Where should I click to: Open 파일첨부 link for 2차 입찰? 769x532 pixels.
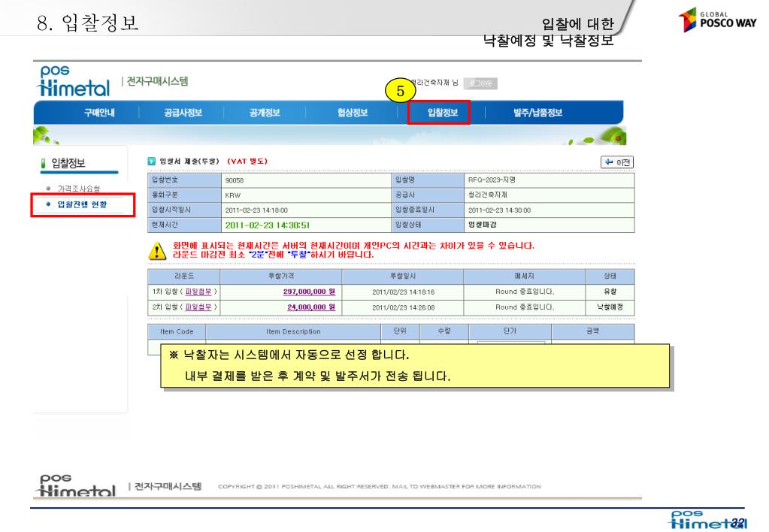click(198, 307)
